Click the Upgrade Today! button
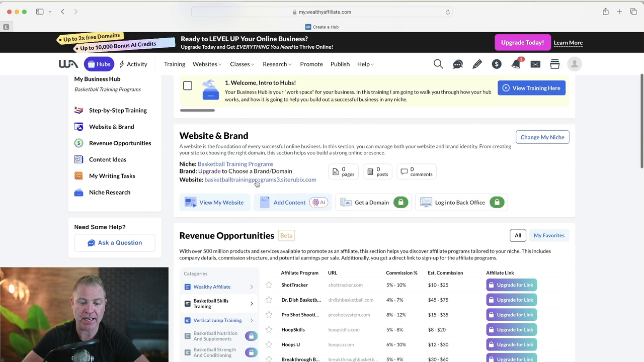The width and height of the screenshot is (644, 362). 522,42
